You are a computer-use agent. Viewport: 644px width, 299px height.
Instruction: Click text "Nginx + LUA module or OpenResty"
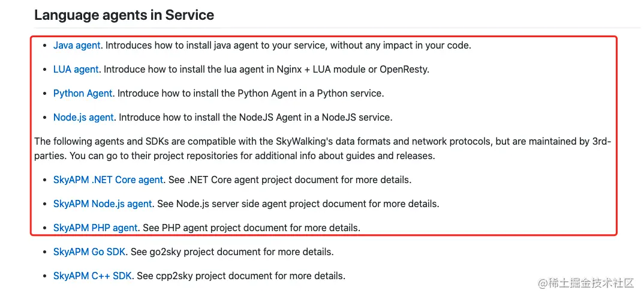click(x=352, y=70)
